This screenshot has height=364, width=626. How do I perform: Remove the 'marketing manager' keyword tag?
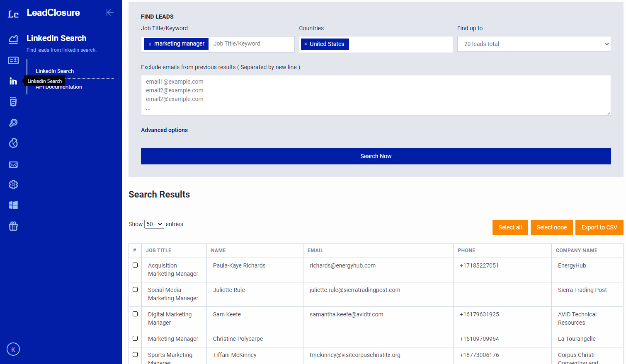click(150, 44)
